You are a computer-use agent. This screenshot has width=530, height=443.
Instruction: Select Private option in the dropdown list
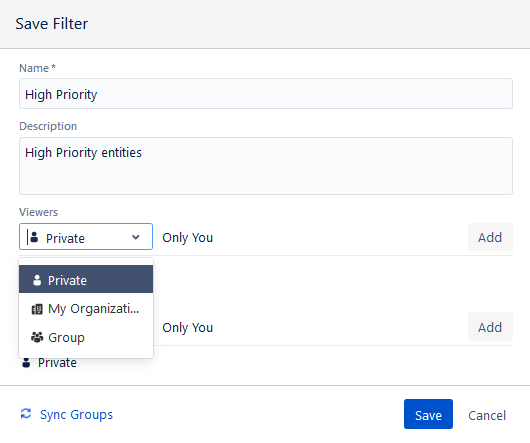(86, 279)
